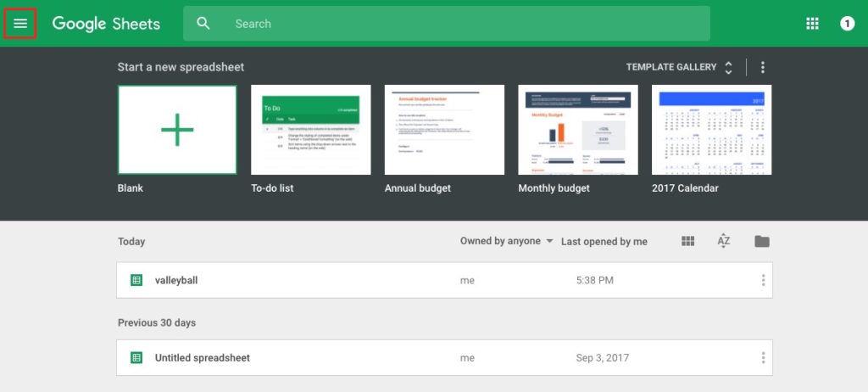Focus the Search input field

(446, 23)
